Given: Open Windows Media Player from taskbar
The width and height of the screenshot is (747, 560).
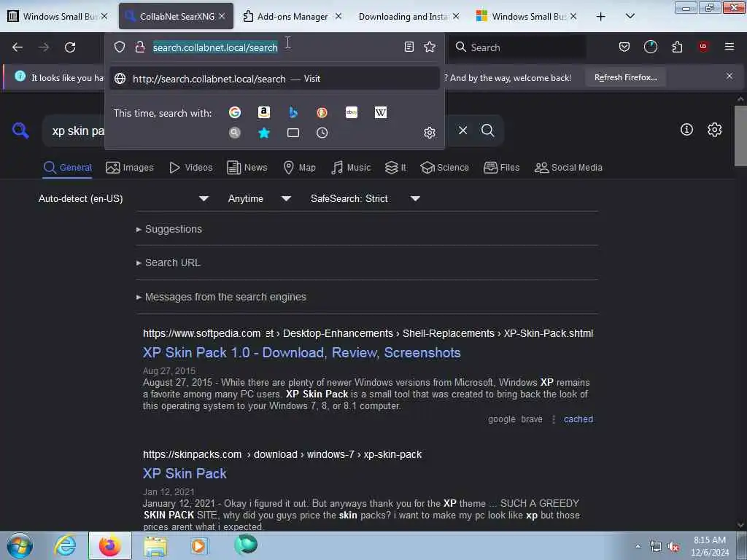Looking at the screenshot, I should click(199, 545).
